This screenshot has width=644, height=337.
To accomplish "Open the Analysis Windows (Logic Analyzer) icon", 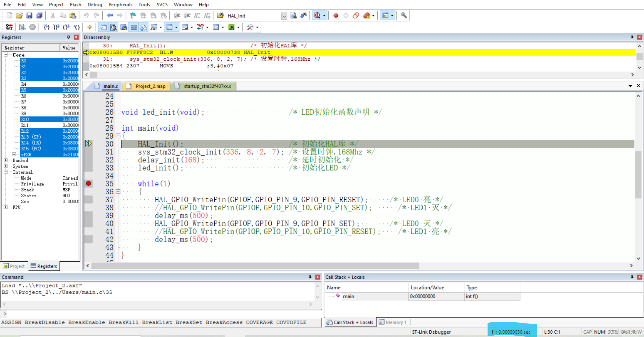I will click(x=200, y=27).
